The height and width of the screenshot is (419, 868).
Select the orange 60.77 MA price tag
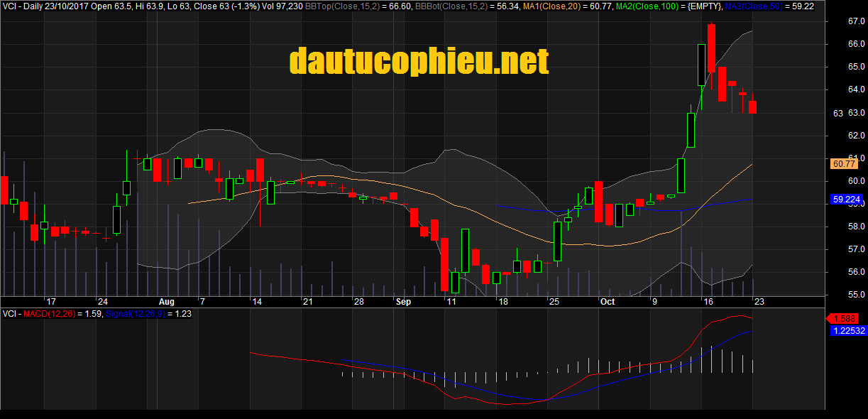click(843, 164)
